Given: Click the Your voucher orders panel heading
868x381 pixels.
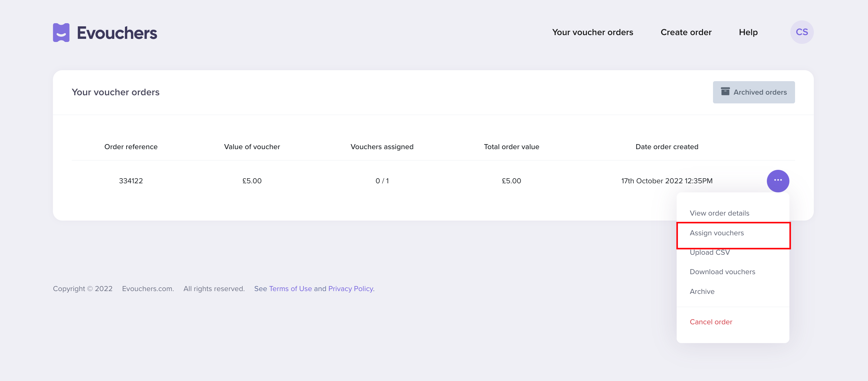Looking at the screenshot, I should pyautogui.click(x=115, y=92).
